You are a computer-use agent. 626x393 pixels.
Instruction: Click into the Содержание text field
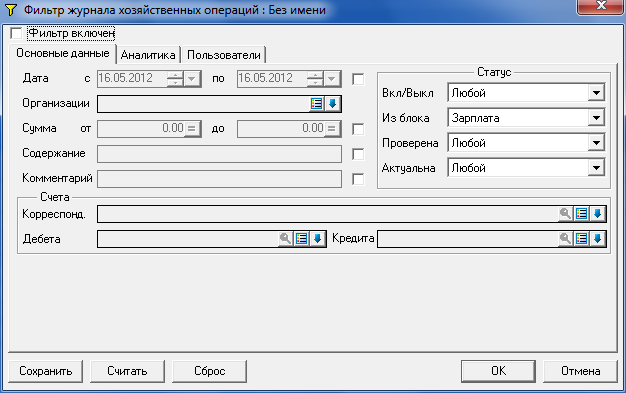point(219,154)
